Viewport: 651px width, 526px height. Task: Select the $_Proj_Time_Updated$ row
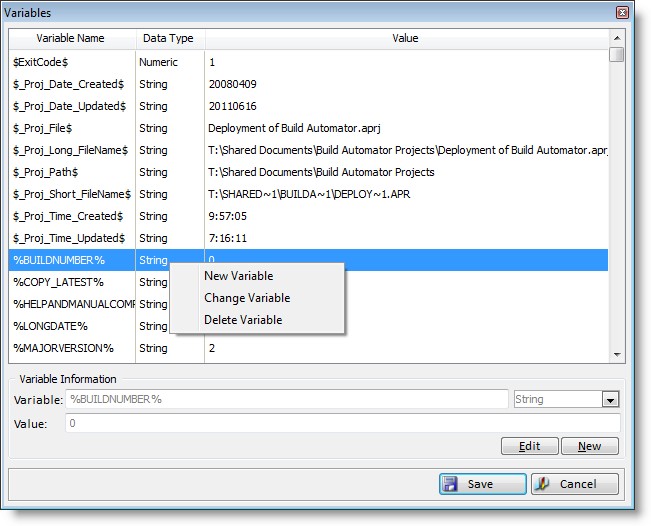point(308,238)
